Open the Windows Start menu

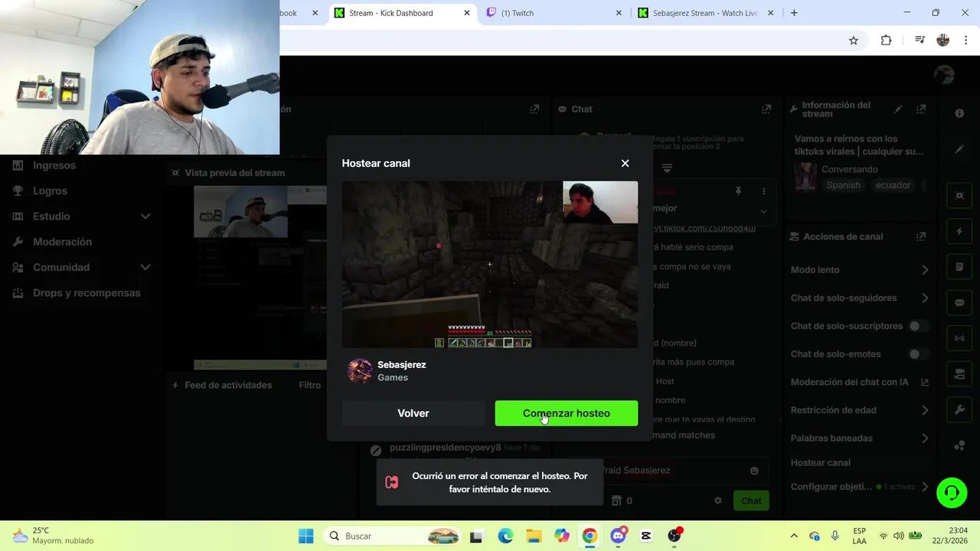305,536
